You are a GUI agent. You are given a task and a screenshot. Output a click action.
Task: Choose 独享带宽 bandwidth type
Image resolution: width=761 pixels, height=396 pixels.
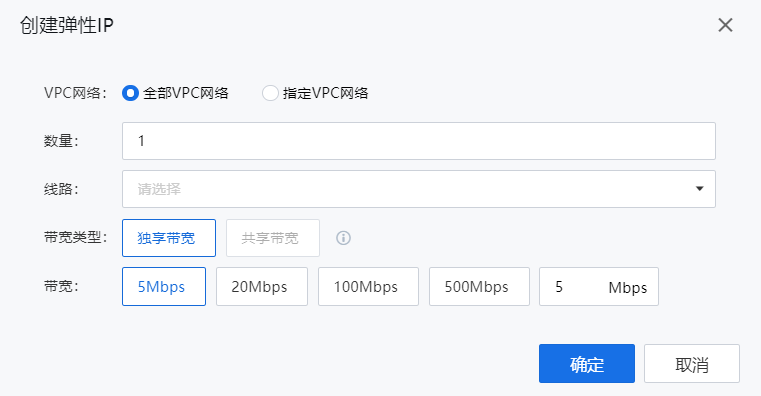(x=169, y=238)
